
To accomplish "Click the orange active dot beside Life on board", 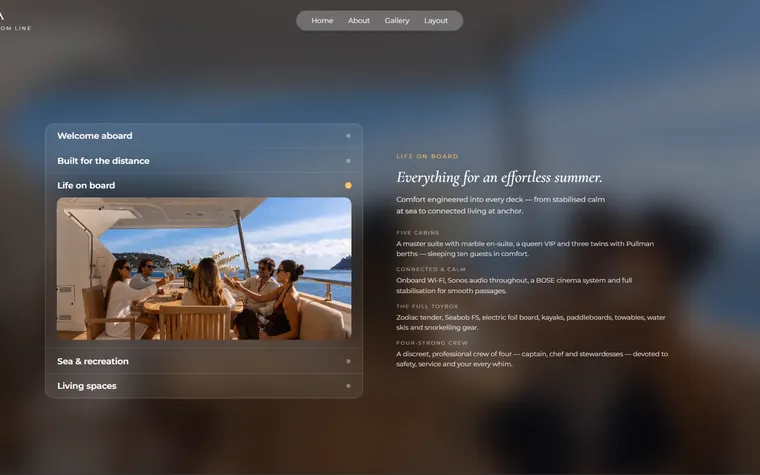I will [x=348, y=186].
